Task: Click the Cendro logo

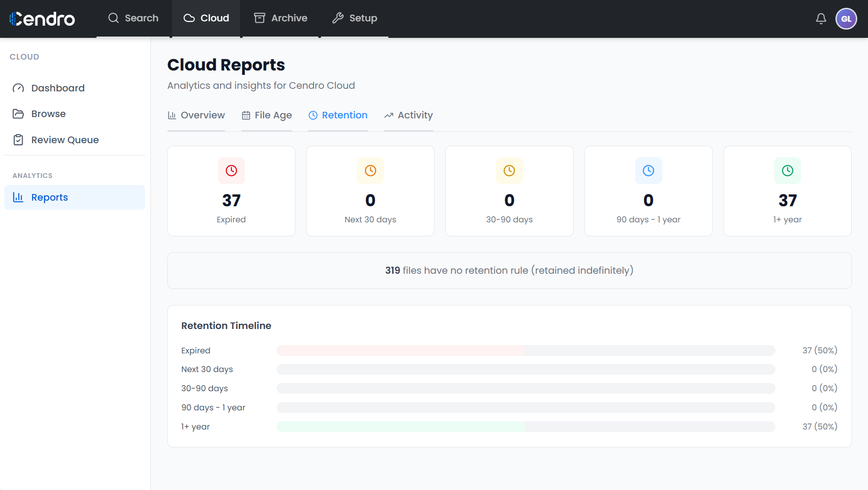Action: tap(42, 19)
